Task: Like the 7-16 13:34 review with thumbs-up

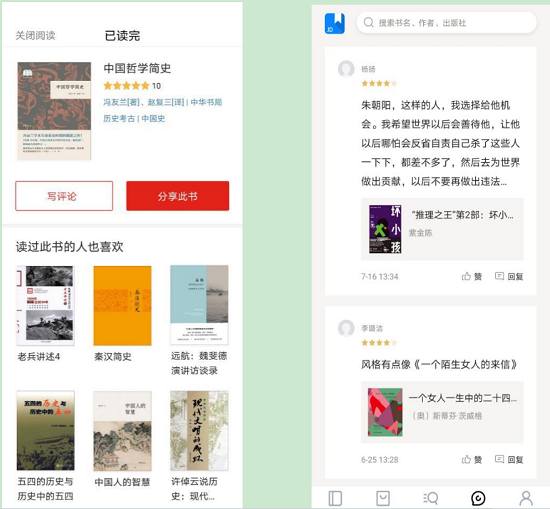Action: (x=472, y=276)
